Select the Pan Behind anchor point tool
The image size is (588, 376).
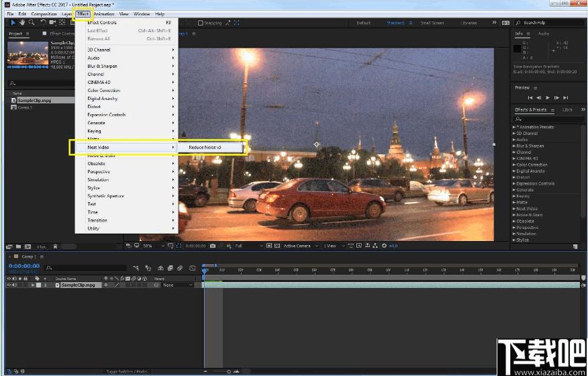[x=62, y=23]
